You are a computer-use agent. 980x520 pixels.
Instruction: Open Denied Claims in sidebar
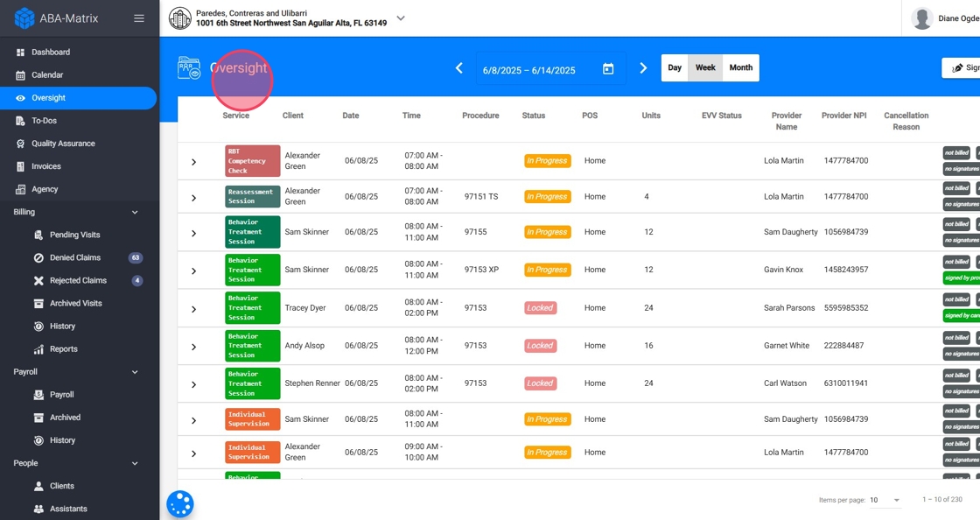point(75,258)
